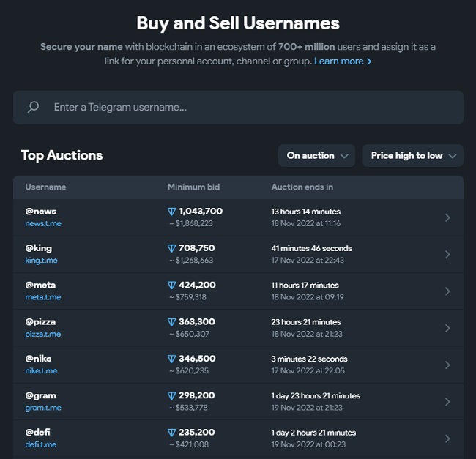Expand the @king auction row chevron
Screen dimensions: 476x459
coord(447,254)
